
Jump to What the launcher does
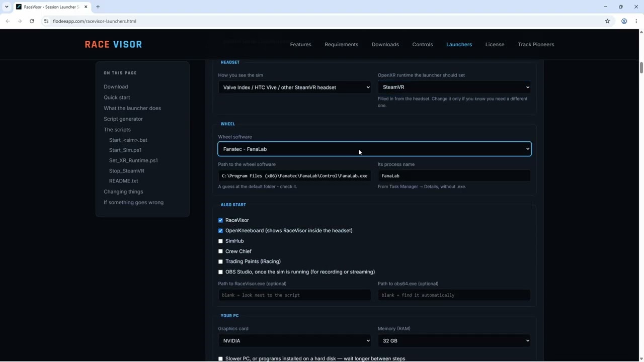[132, 108]
